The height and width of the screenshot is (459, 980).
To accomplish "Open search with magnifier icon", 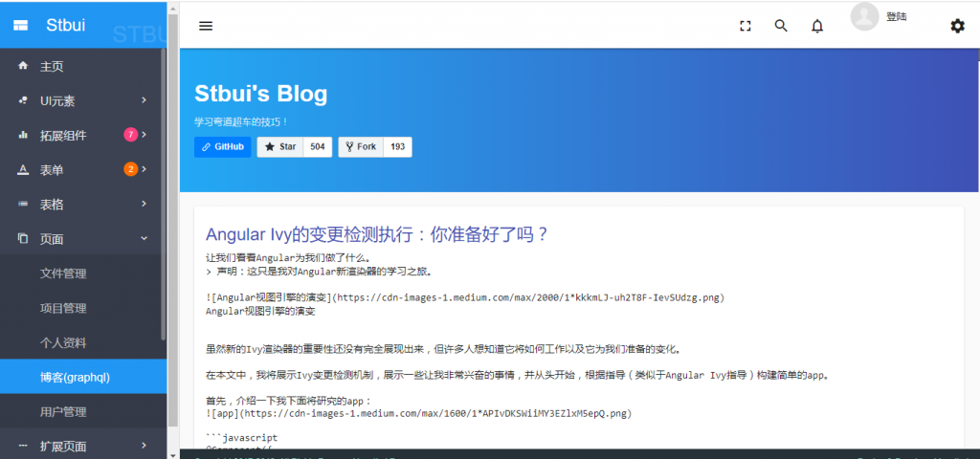I will coord(781,26).
